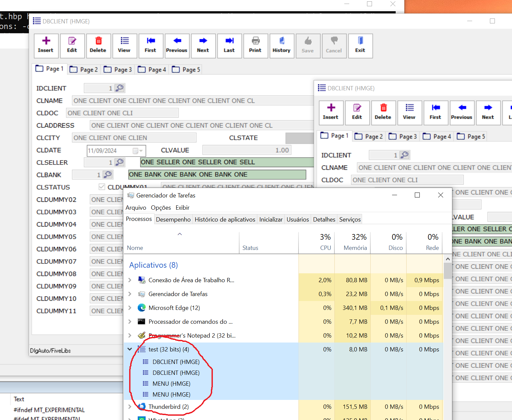Open the History toolbar button
Screen dimensions: 512x420
click(281, 45)
